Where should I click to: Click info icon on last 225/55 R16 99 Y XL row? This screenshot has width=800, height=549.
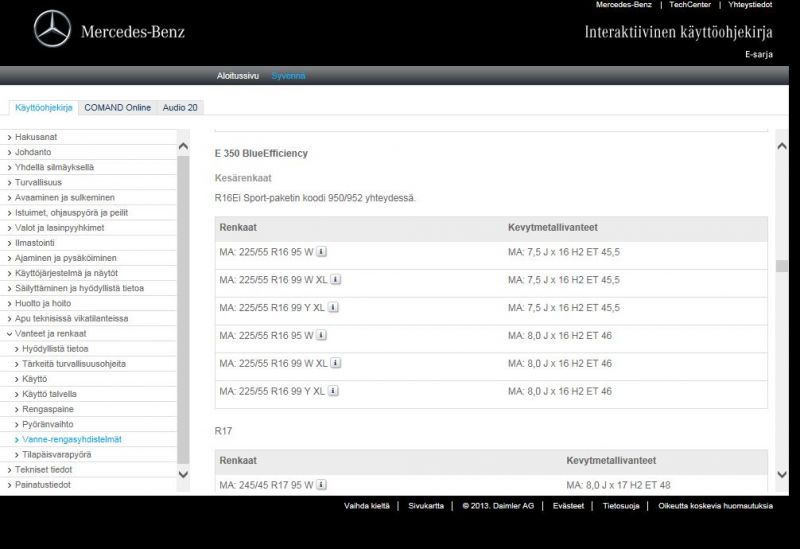333,392
